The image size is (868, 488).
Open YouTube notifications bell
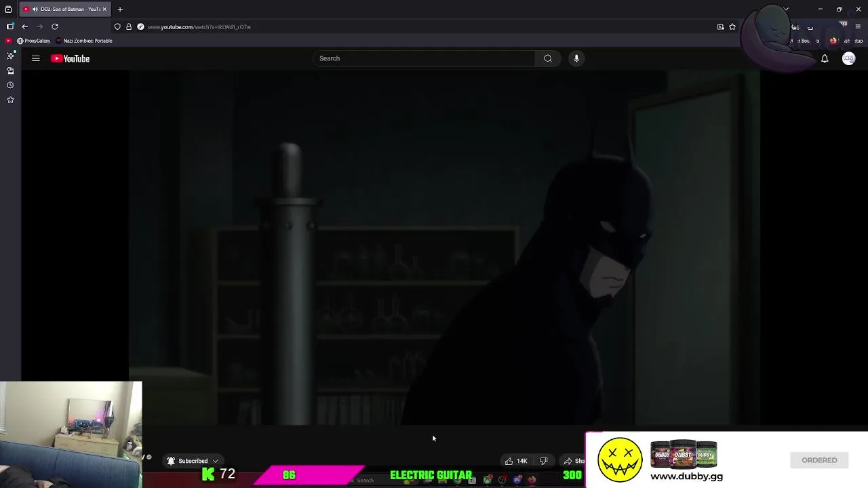(x=825, y=59)
